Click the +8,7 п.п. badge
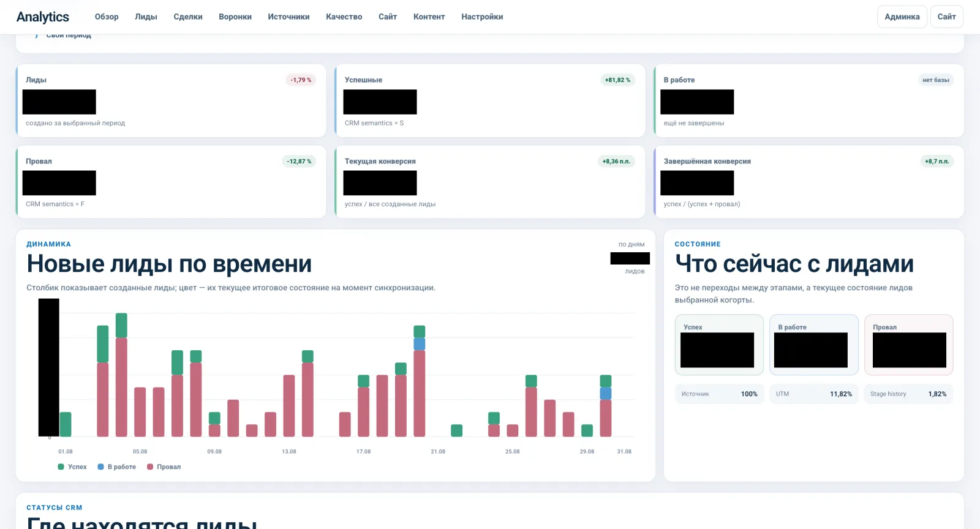This screenshot has height=529, width=980. (x=937, y=161)
